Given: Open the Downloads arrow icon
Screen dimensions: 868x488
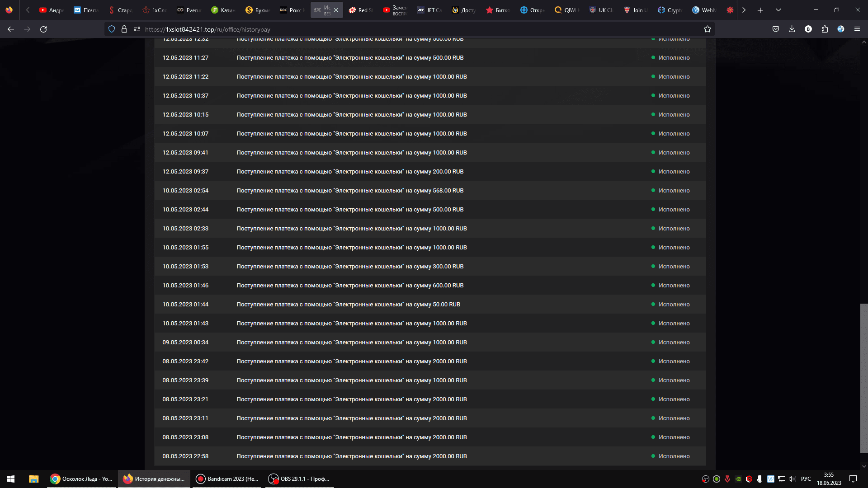Looking at the screenshot, I should [x=792, y=29].
